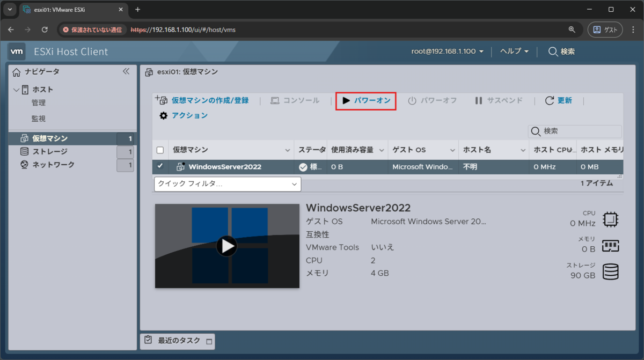Click the Power off icon

click(412, 101)
